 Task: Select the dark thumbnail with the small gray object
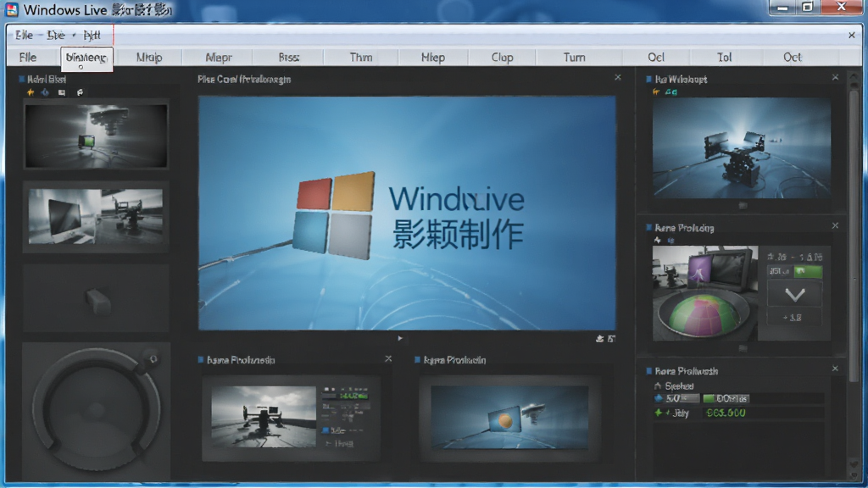click(96, 299)
